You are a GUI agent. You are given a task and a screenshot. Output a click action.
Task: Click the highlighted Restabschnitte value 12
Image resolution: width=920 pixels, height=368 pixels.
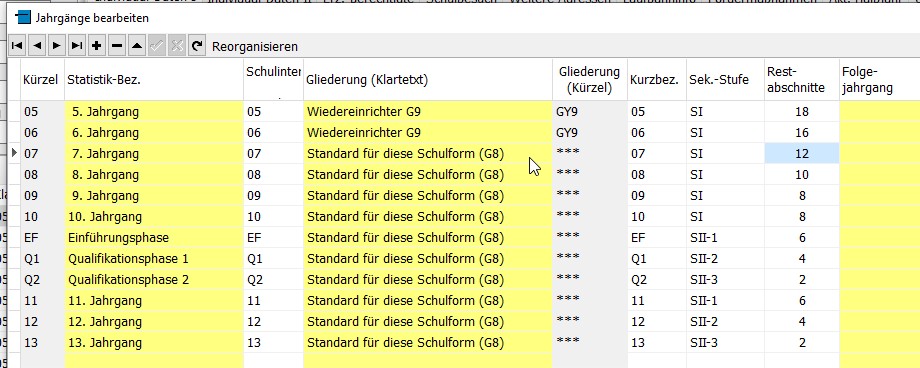pyautogui.click(x=801, y=154)
